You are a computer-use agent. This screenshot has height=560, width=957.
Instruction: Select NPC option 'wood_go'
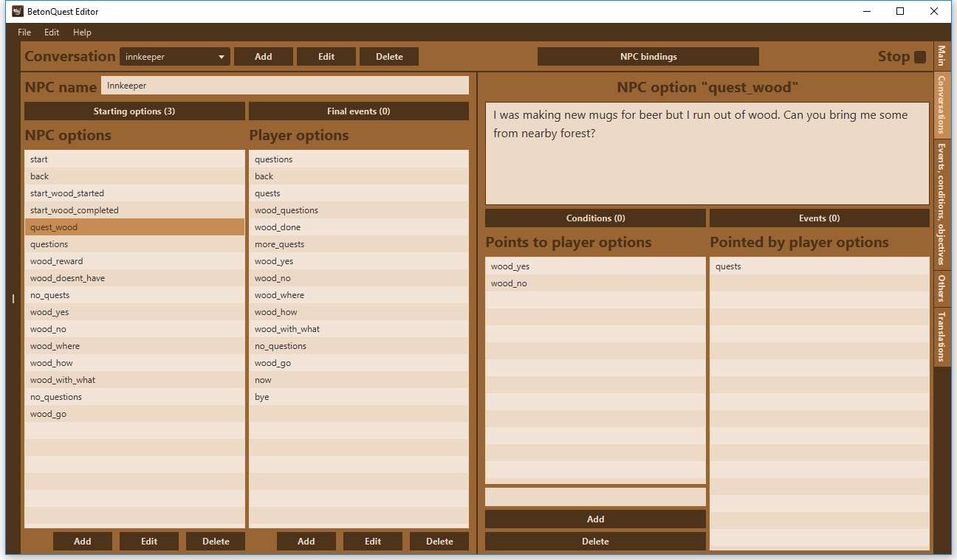(134, 414)
